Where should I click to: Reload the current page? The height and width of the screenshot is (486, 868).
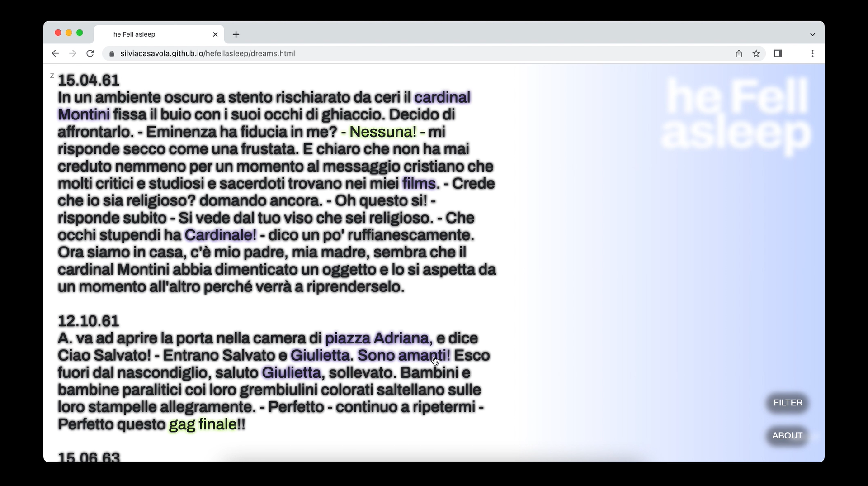pos(90,53)
